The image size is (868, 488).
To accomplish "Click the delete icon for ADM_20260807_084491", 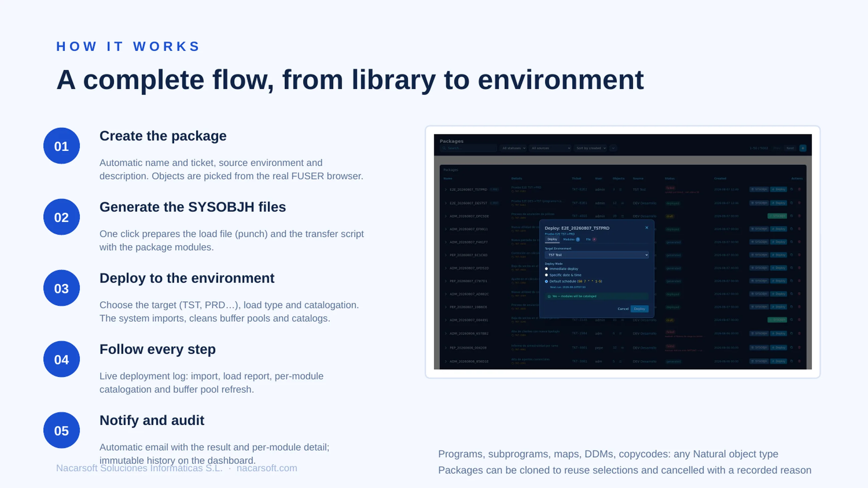I will point(799,320).
